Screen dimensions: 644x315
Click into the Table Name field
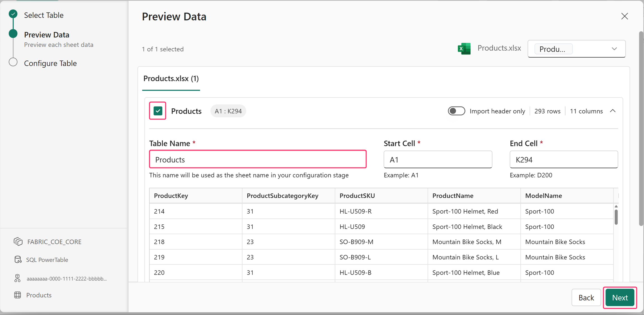(x=258, y=159)
